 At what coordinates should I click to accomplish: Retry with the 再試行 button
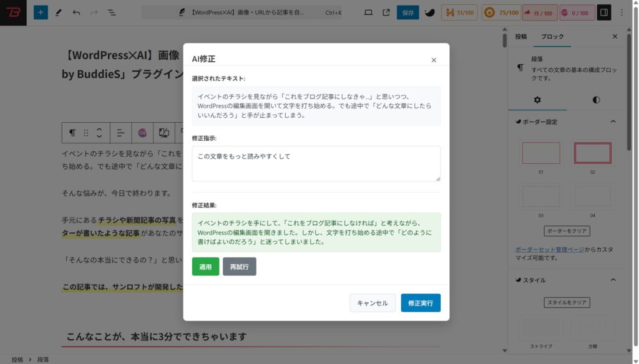coord(239,267)
